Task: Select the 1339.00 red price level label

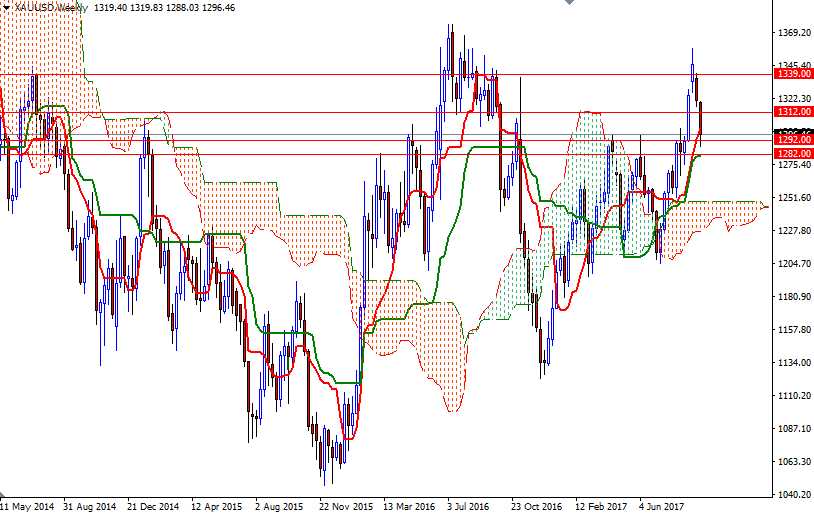Action: point(793,74)
